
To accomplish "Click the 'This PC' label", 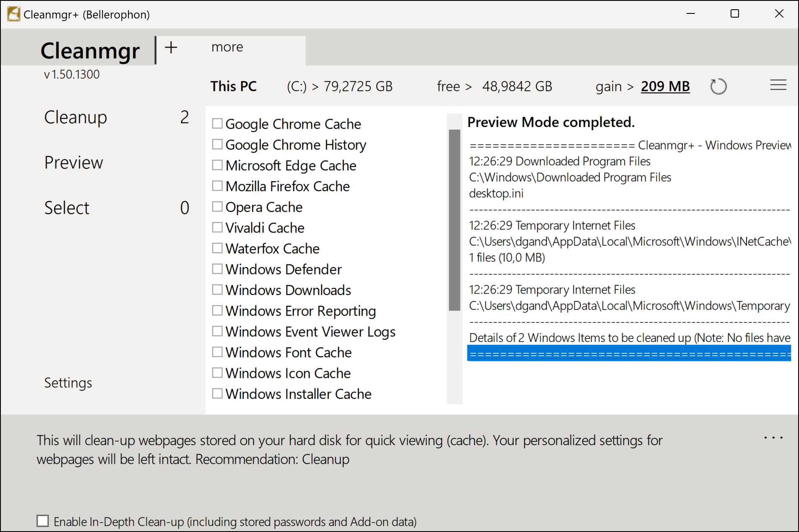I will click(x=233, y=86).
